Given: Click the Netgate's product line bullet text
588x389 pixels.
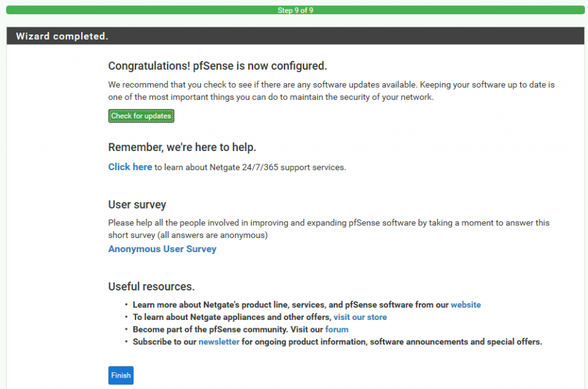Looking at the screenshot, I should (x=291, y=305).
